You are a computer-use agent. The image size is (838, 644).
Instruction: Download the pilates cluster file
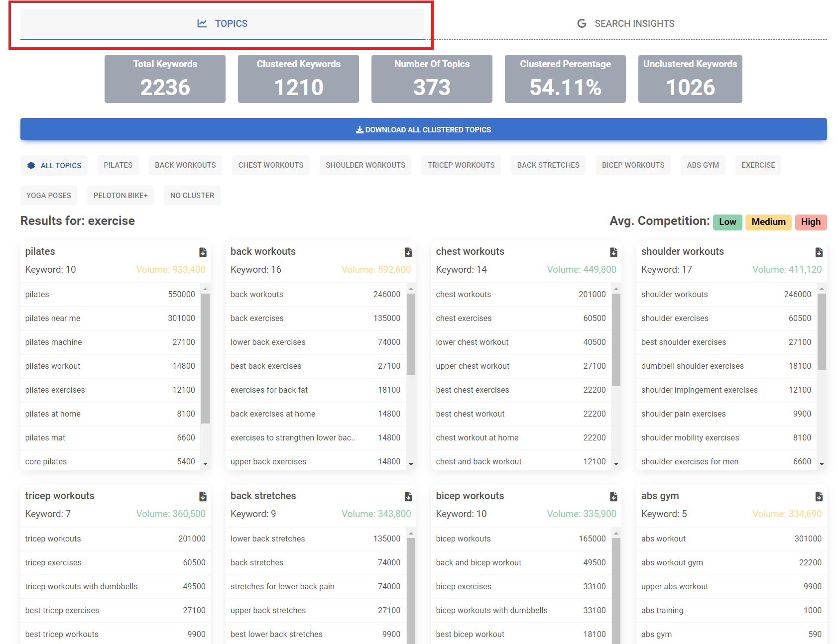coord(203,252)
